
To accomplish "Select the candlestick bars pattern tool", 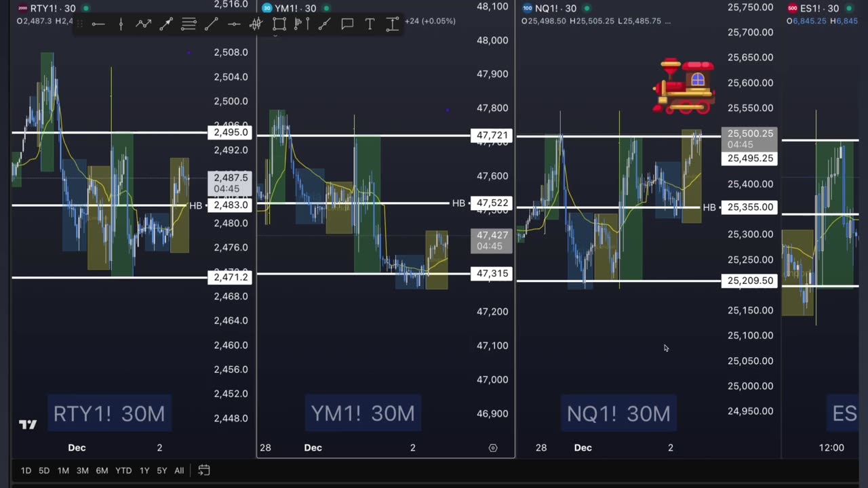I will point(256,24).
